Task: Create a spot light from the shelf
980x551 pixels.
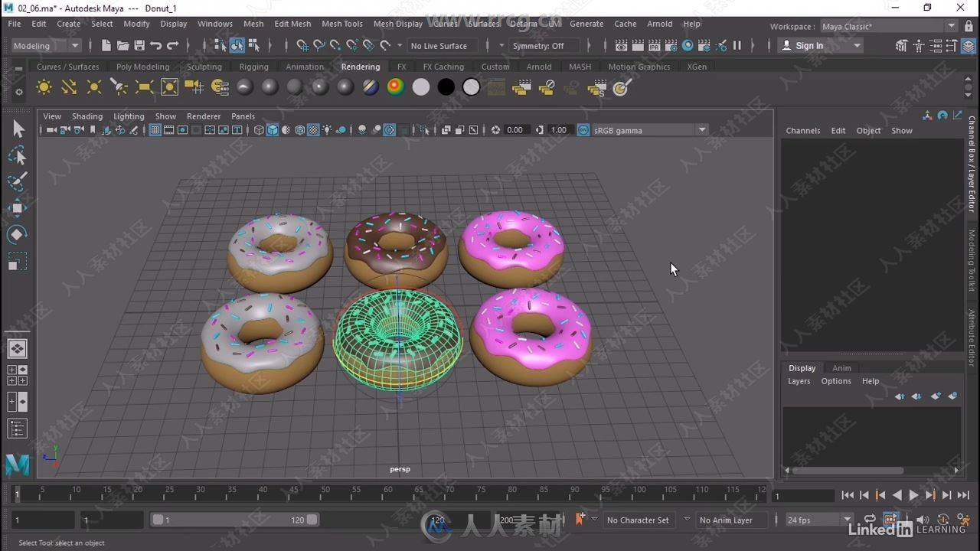Action: tap(119, 87)
